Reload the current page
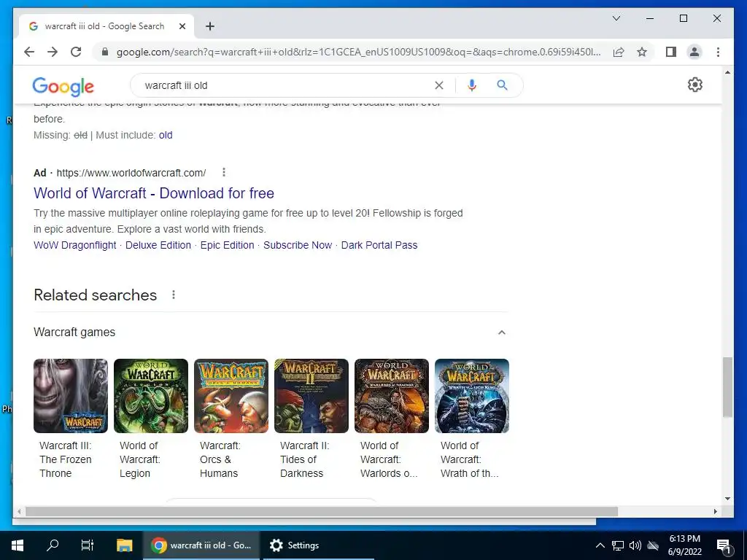The image size is (747, 560). coord(76,52)
